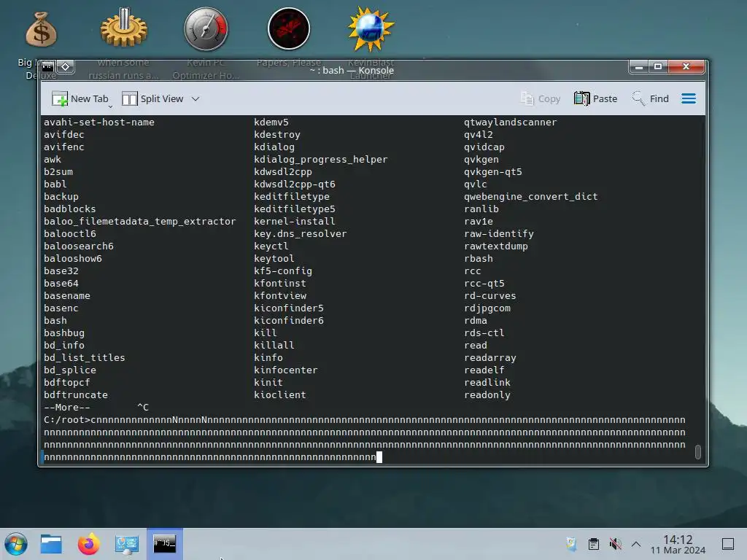Click the show desktop button on taskbar
747x560 pixels.
click(x=728, y=544)
